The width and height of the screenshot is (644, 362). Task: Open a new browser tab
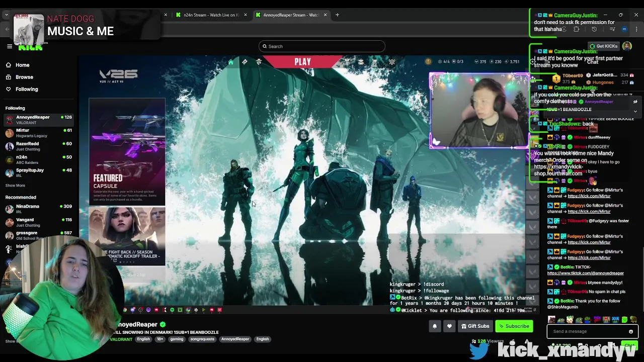coord(337,15)
